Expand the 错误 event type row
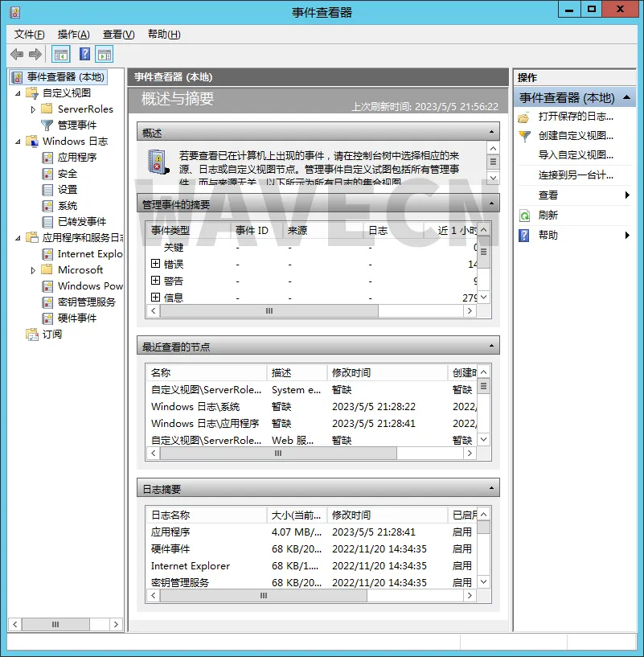This screenshot has height=657, width=644. tap(155, 264)
